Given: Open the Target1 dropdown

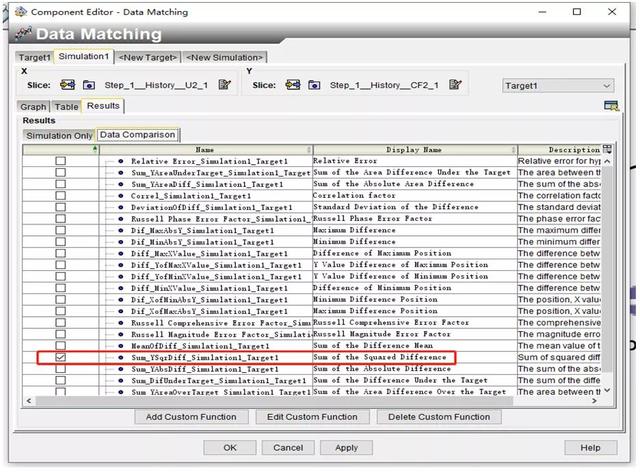Looking at the screenshot, I should 557,86.
